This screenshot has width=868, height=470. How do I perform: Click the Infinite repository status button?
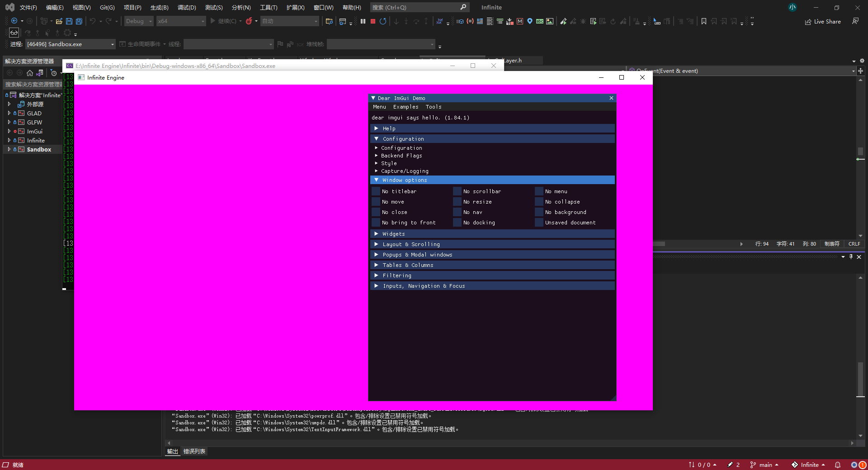pyautogui.click(x=808, y=465)
